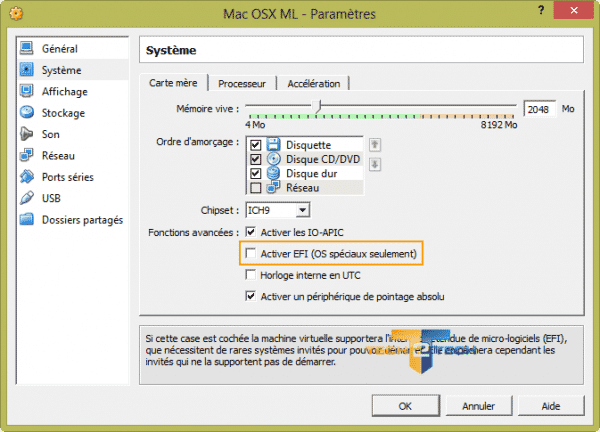
Task: Select the Système chip icon
Action: coord(26,70)
